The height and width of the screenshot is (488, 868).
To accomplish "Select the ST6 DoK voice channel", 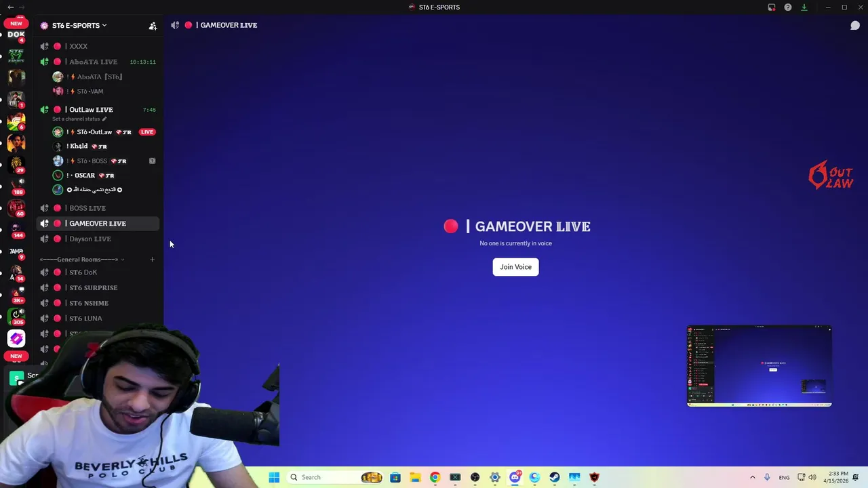I will pyautogui.click(x=98, y=272).
